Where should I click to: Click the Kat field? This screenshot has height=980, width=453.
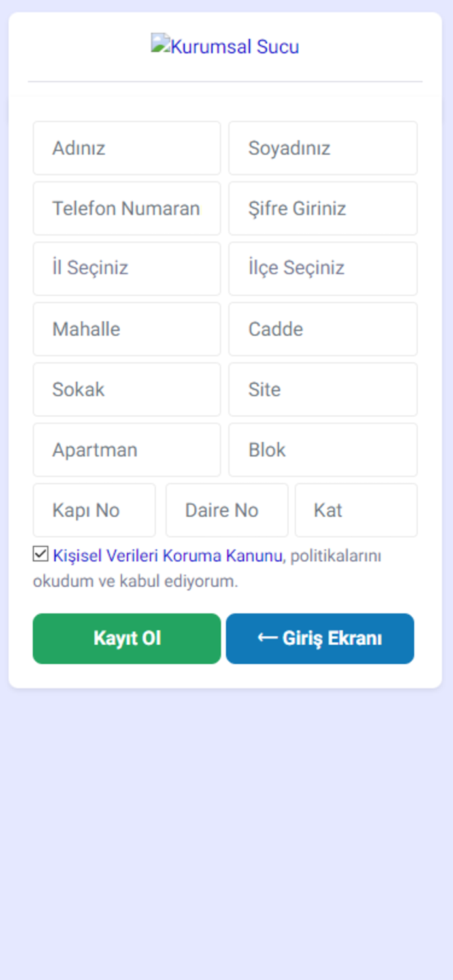(x=356, y=510)
